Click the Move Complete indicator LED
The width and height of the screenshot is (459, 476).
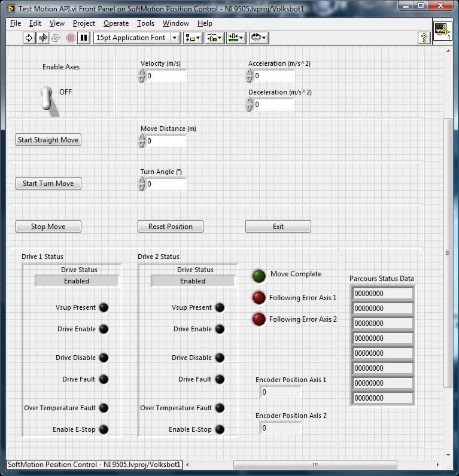[x=259, y=275]
